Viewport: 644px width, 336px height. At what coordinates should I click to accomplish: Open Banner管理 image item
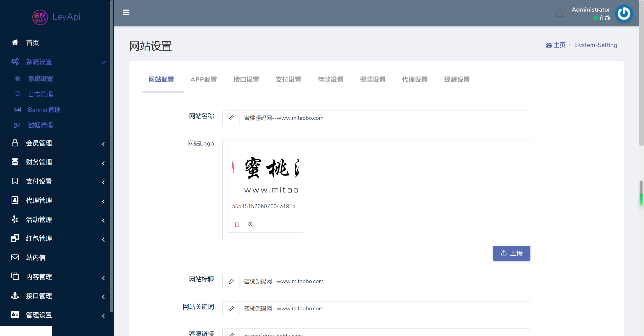click(44, 110)
